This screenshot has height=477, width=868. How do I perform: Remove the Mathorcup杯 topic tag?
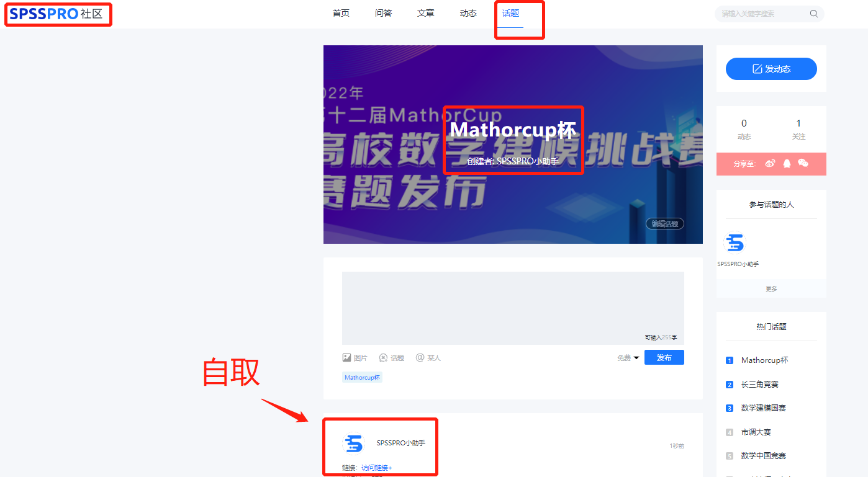click(x=362, y=377)
